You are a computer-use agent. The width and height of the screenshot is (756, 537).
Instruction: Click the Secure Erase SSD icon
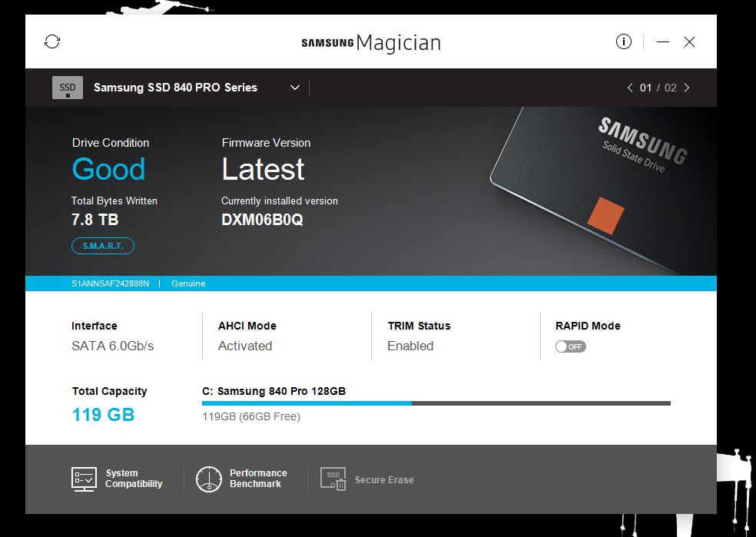tap(333, 479)
